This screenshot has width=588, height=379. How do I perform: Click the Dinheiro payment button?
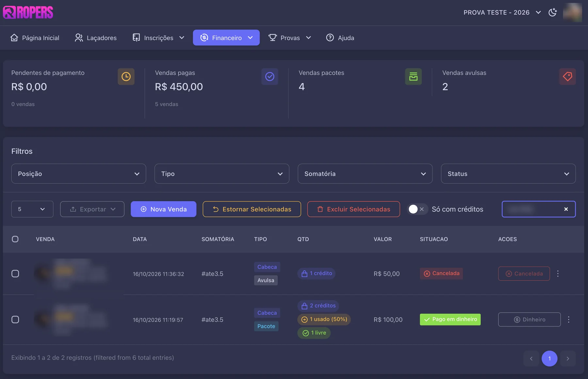pos(529,320)
